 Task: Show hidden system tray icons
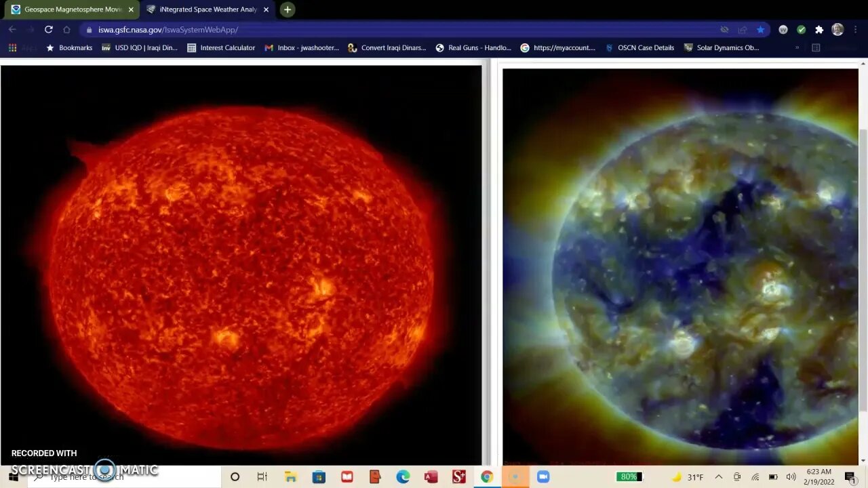click(719, 477)
